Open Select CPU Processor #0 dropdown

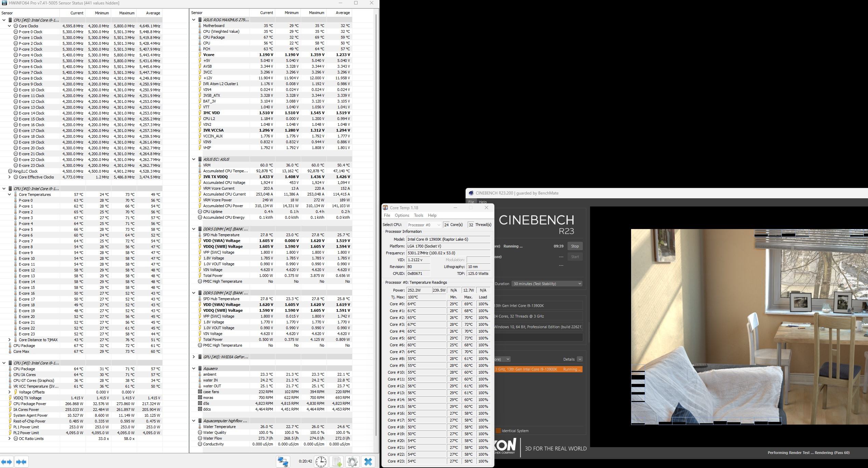pyautogui.click(x=424, y=225)
